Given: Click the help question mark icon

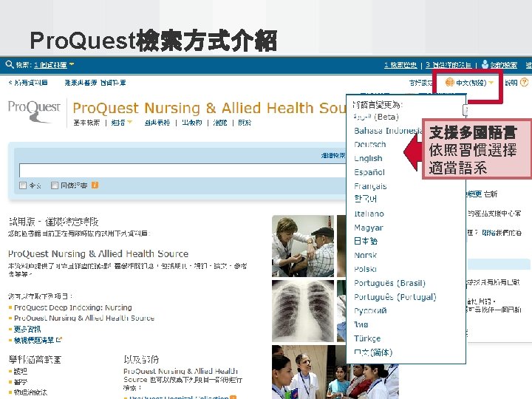Looking at the screenshot, I should click(524, 82).
